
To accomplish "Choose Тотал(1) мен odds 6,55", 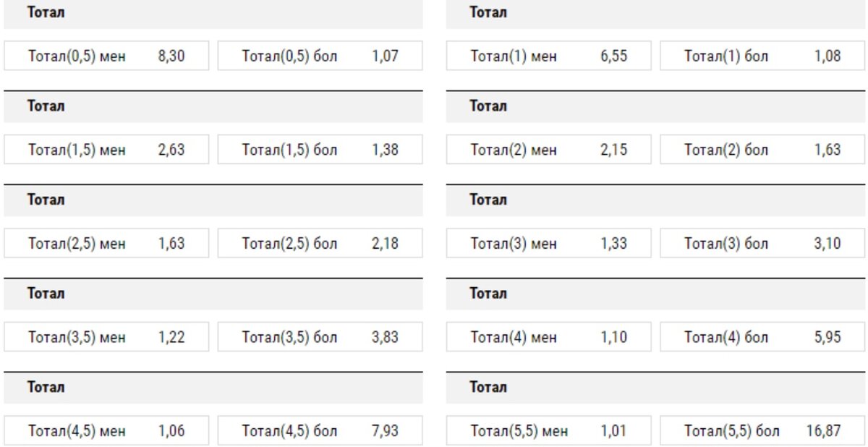I will tap(548, 56).
